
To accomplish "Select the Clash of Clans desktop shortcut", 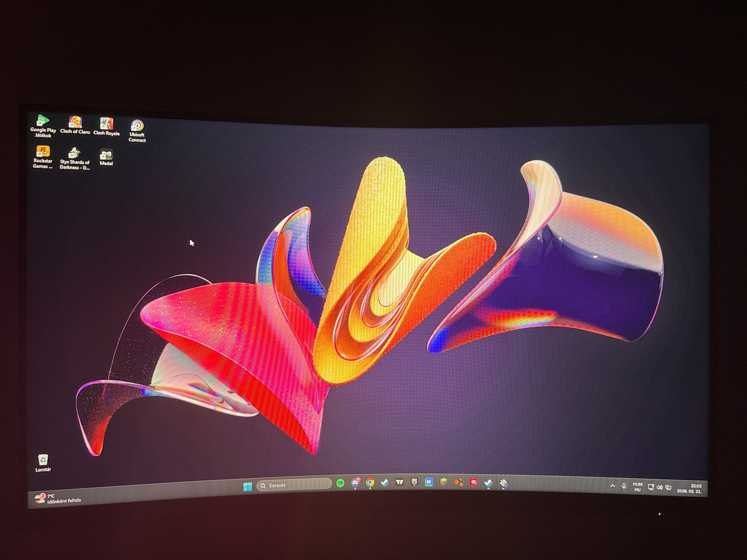I will tap(75, 125).
